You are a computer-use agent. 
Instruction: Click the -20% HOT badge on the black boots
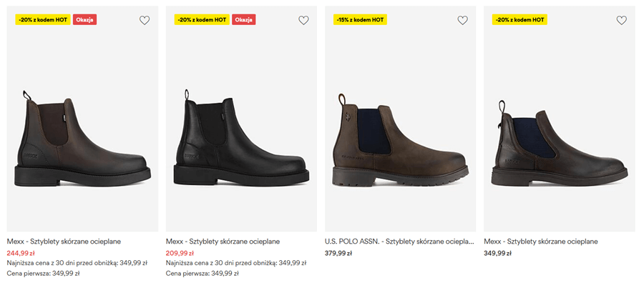pyautogui.click(x=201, y=19)
